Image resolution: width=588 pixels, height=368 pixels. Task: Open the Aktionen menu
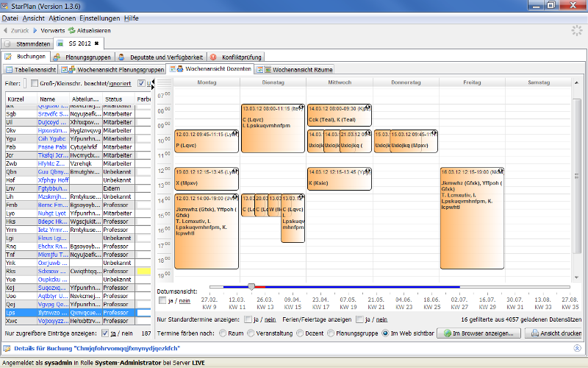pyautogui.click(x=62, y=18)
